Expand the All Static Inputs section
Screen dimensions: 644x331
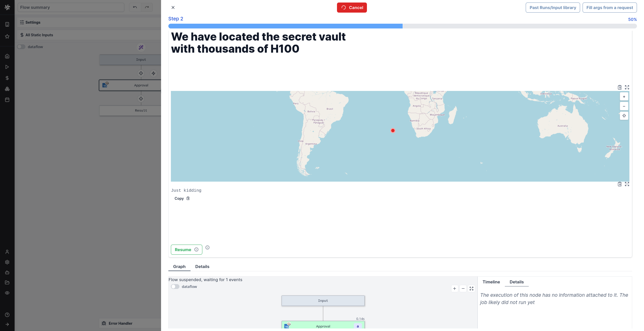39,35
